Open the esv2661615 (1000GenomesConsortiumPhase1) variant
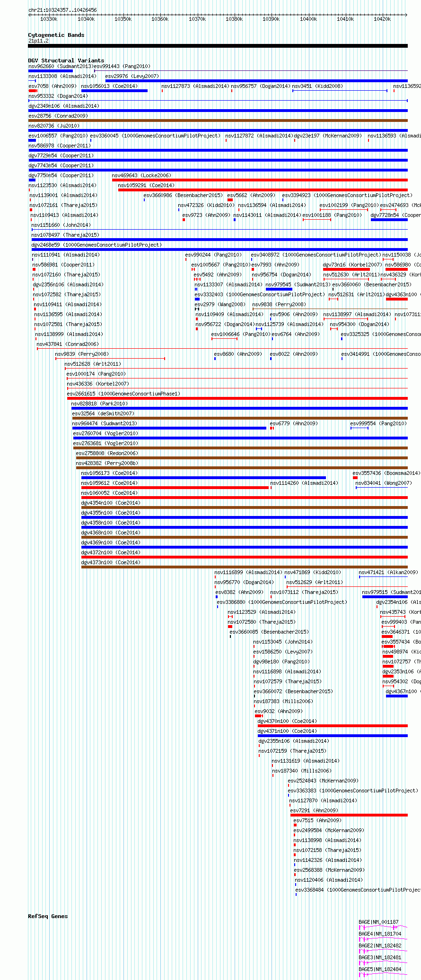Screen dimensions: 421x980 (x=123, y=394)
